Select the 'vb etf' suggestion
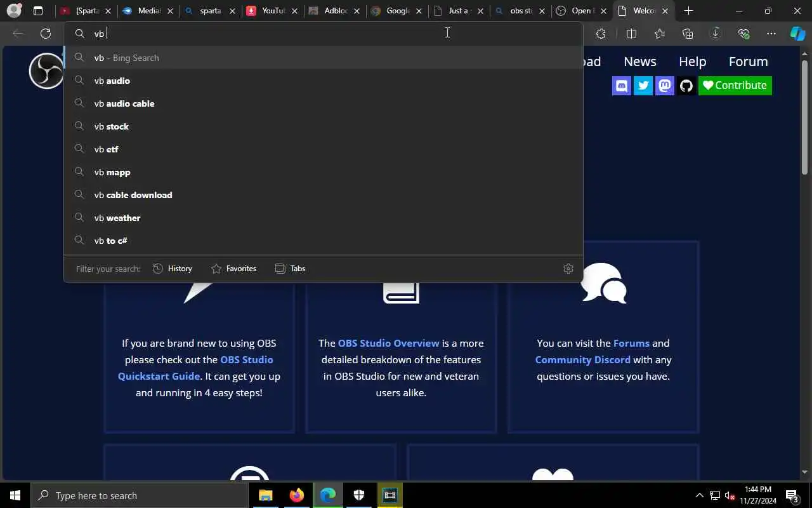Image resolution: width=812 pixels, height=508 pixels. pyautogui.click(x=324, y=149)
